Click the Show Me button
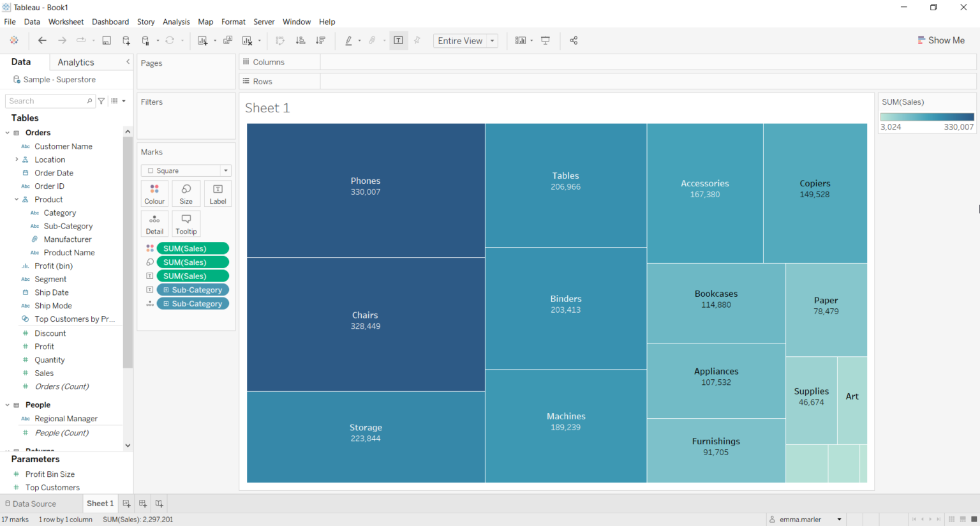Viewport: 980px width, 526px height. [x=941, y=40]
